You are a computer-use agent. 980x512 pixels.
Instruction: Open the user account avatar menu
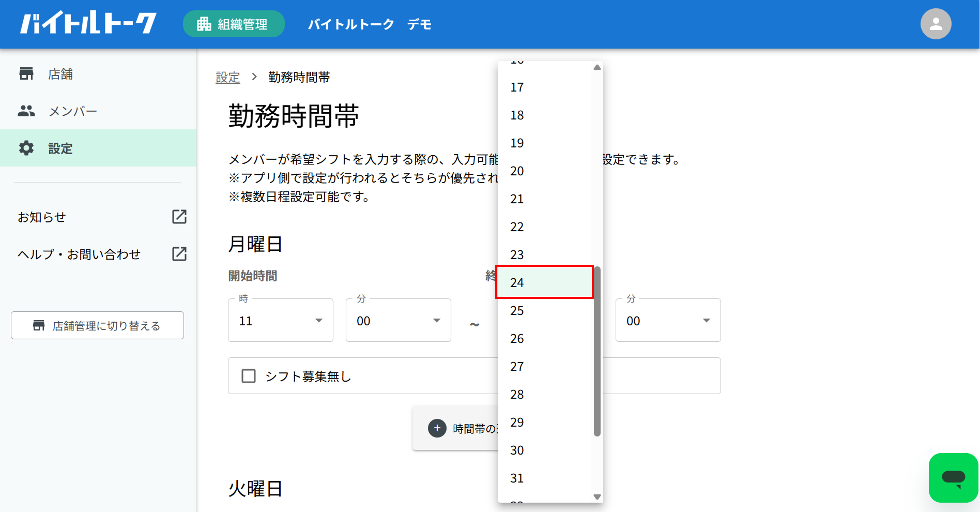pos(936,24)
